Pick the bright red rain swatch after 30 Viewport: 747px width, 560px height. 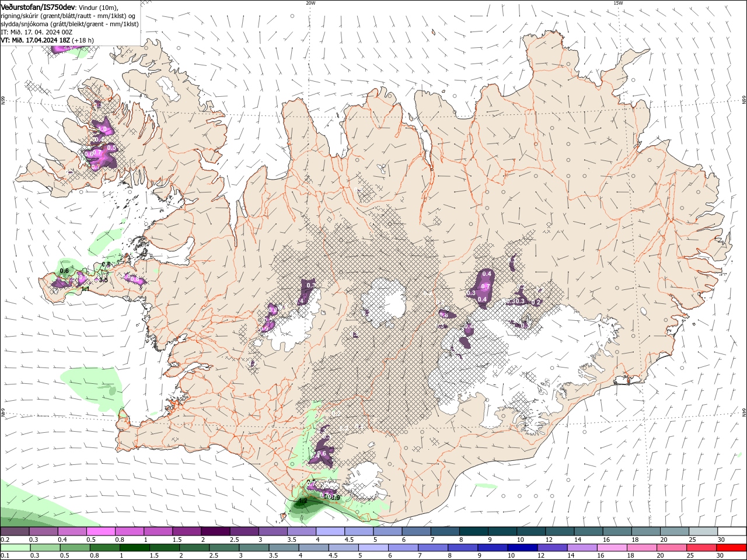(732, 548)
